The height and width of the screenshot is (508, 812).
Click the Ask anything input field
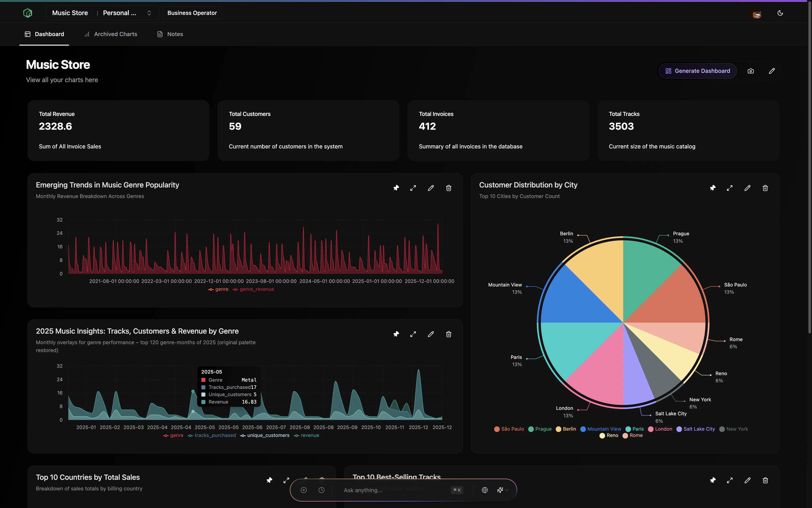(386, 490)
